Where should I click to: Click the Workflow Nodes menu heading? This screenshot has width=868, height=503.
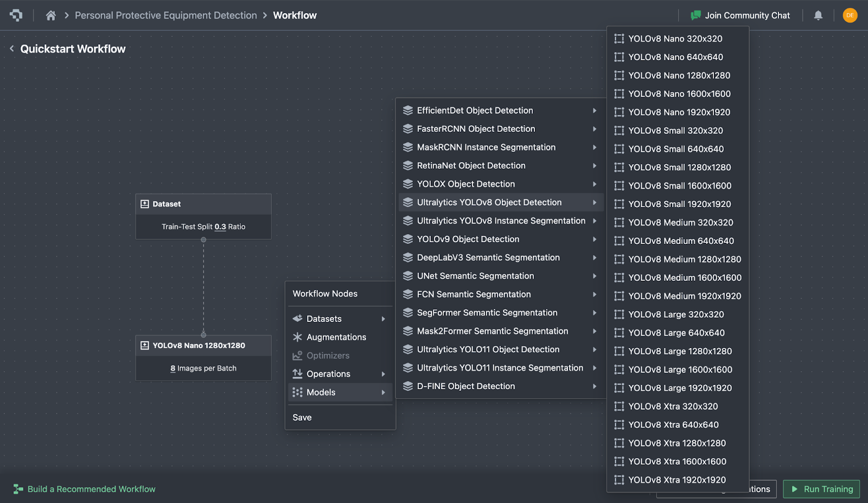325,294
